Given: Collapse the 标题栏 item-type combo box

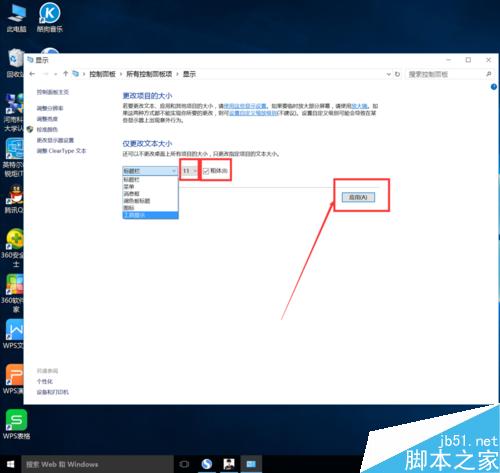Looking at the screenshot, I should (x=150, y=171).
